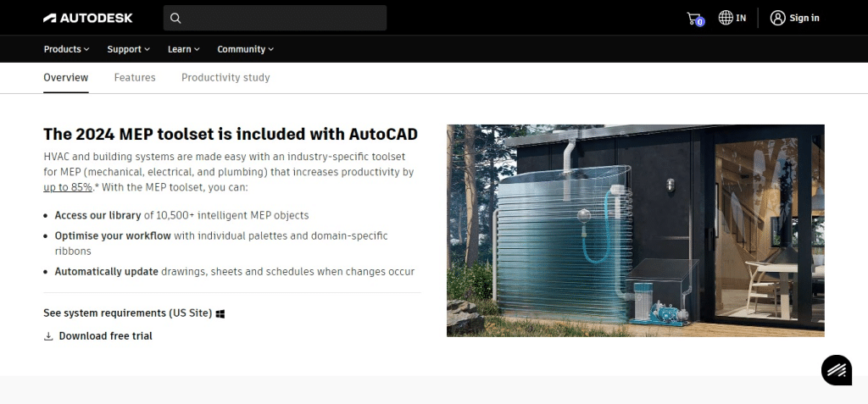Click the Autodesk logo
Viewport: 868px width, 404px height.
tap(88, 18)
